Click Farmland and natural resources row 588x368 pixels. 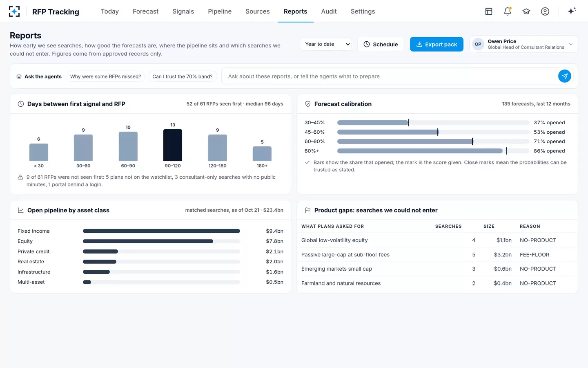[437, 283]
